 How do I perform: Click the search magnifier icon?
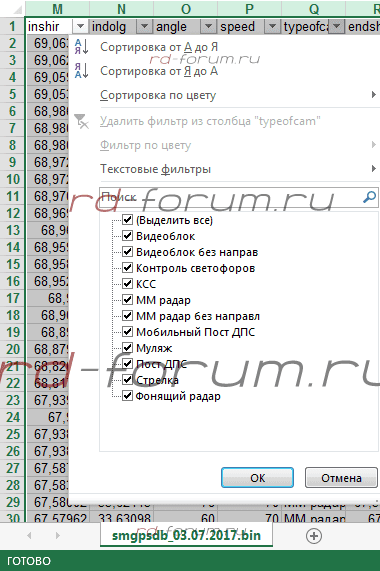click(369, 197)
